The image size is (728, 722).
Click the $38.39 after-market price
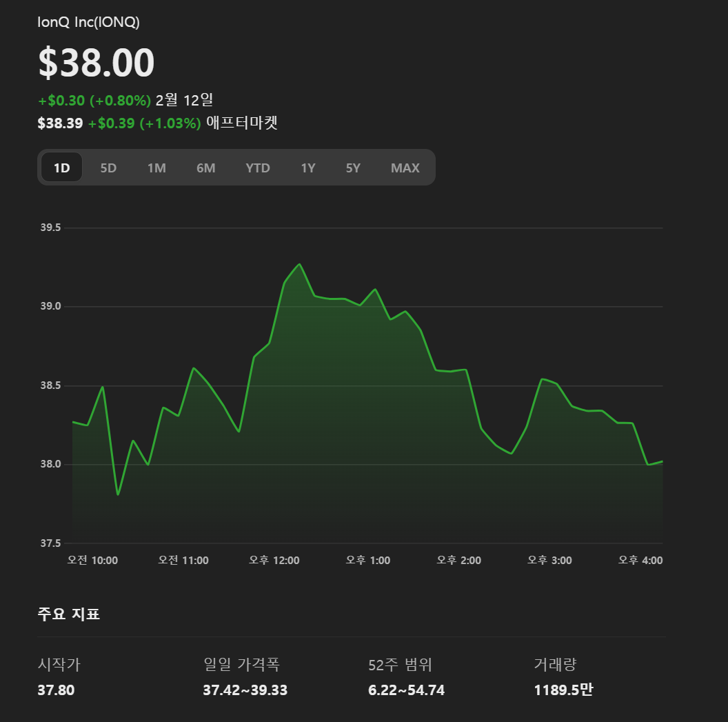(x=61, y=123)
